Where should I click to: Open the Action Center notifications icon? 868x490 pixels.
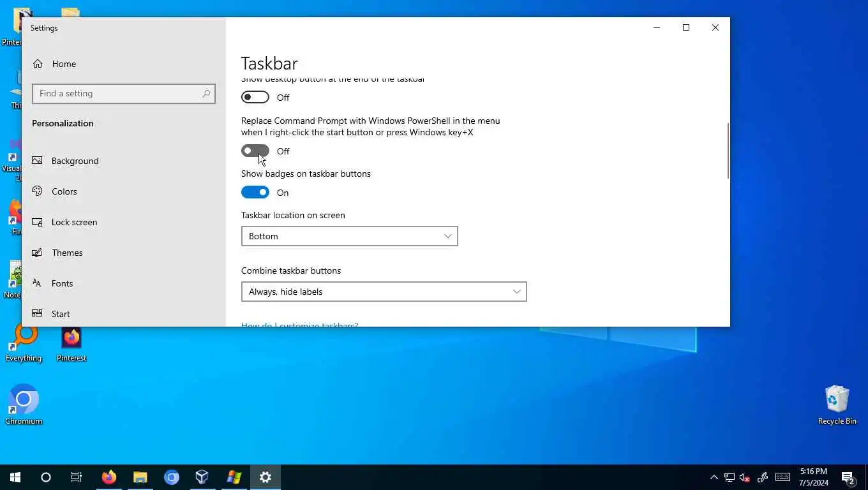pos(849,477)
